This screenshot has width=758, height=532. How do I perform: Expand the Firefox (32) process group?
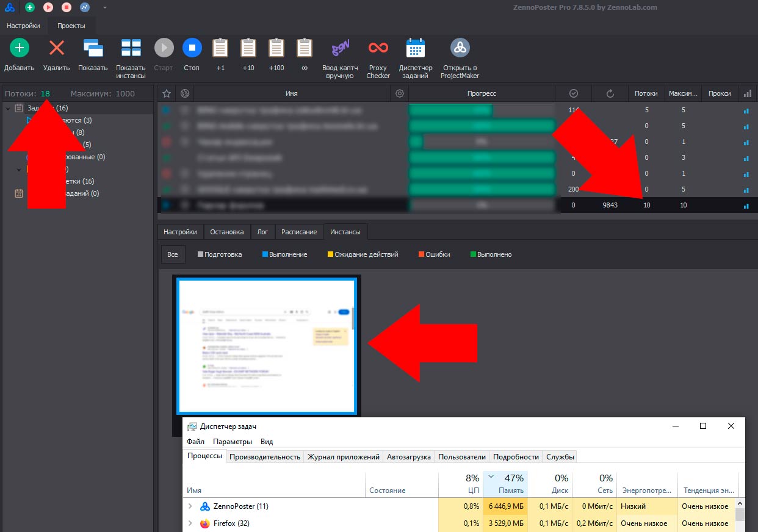pos(190,523)
